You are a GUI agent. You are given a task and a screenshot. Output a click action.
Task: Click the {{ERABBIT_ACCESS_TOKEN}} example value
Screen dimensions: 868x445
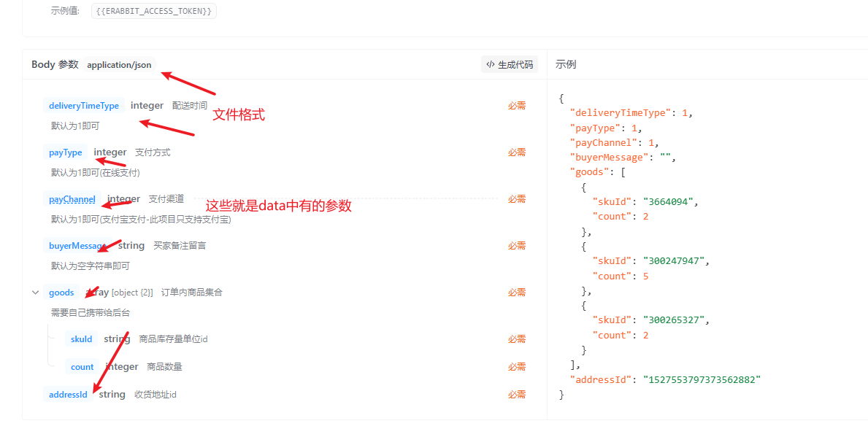click(154, 11)
